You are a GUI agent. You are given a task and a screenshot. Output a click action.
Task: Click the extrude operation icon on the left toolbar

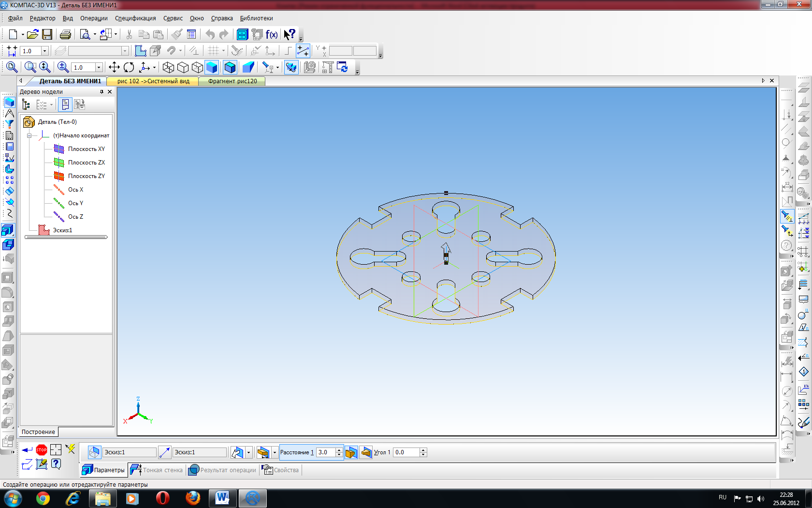coord(8,230)
